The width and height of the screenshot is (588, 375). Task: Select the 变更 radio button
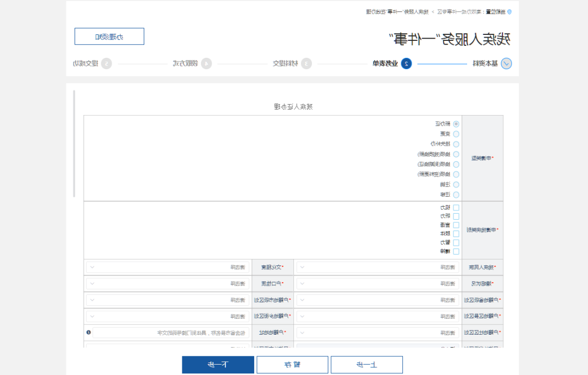[456, 134]
